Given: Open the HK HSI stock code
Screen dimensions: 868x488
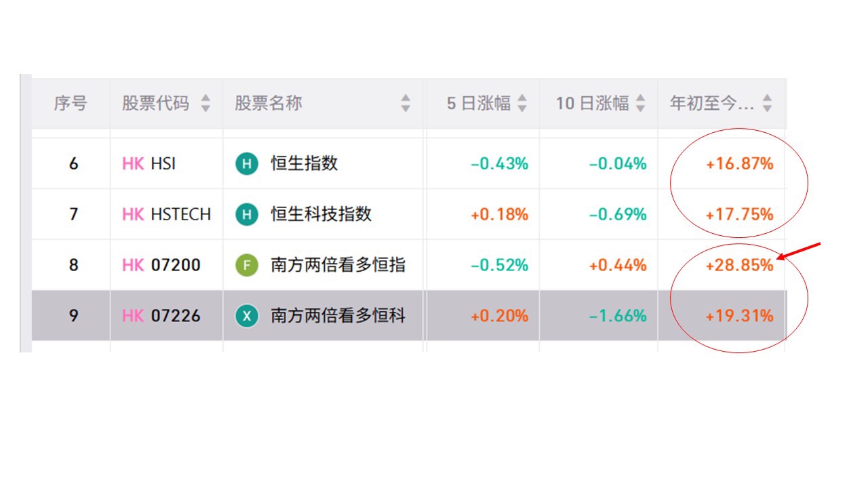Looking at the screenshot, I should pos(149,163).
